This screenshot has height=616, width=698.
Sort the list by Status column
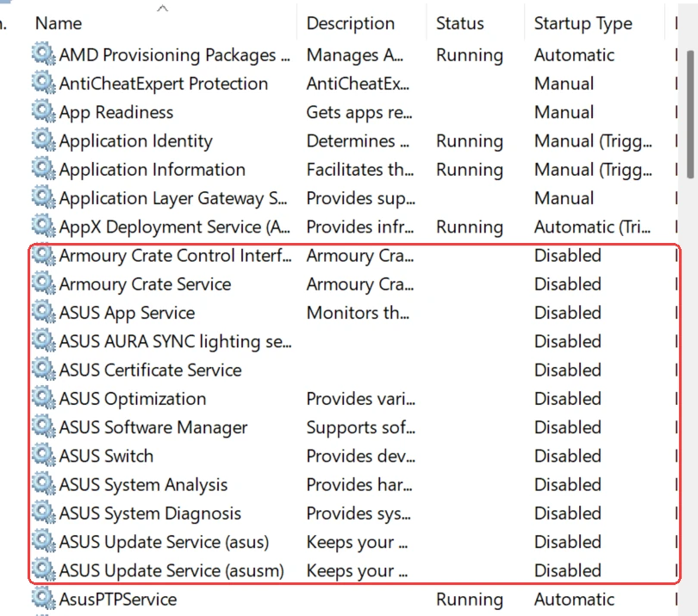tap(460, 23)
